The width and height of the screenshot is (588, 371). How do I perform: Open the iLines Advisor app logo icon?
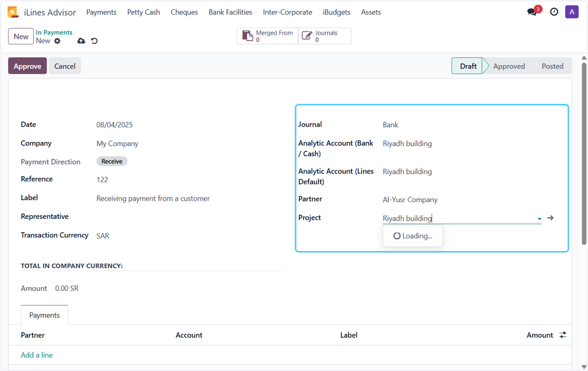coord(13,12)
